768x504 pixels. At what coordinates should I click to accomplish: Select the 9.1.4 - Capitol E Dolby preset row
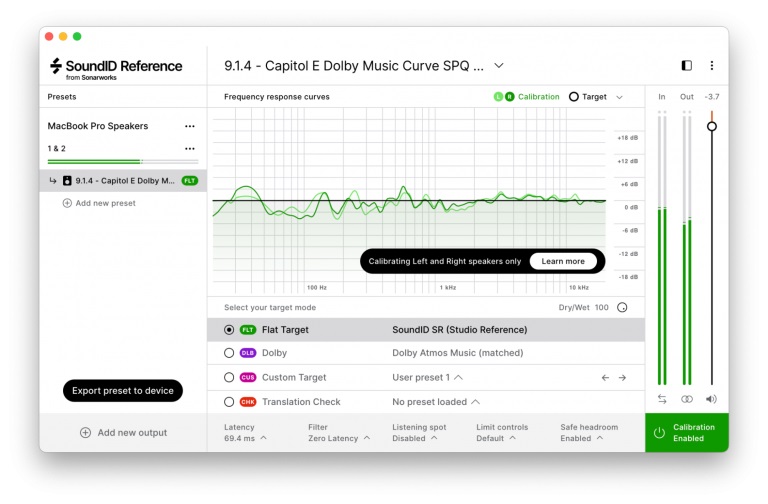click(123, 181)
